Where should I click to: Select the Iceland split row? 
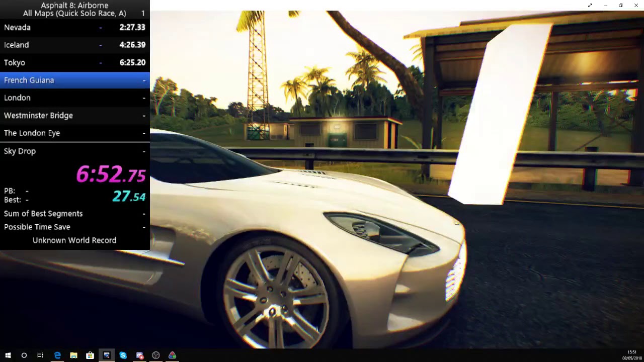click(x=74, y=45)
